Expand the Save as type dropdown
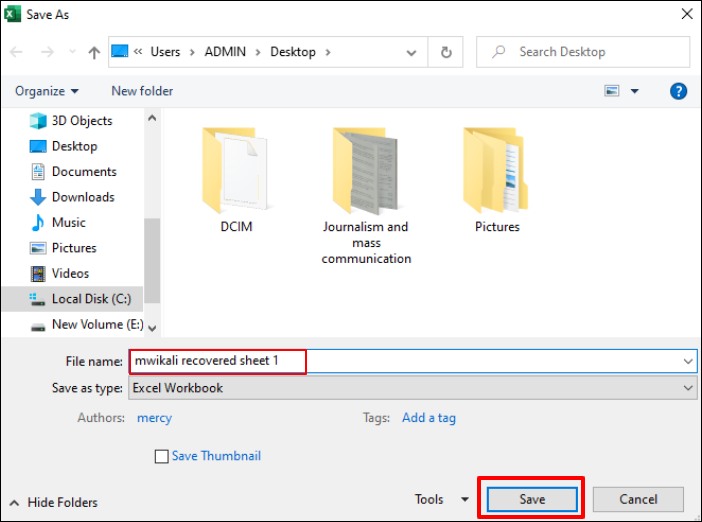The height and width of the screenshot is (522, 702). coord(688,388)
